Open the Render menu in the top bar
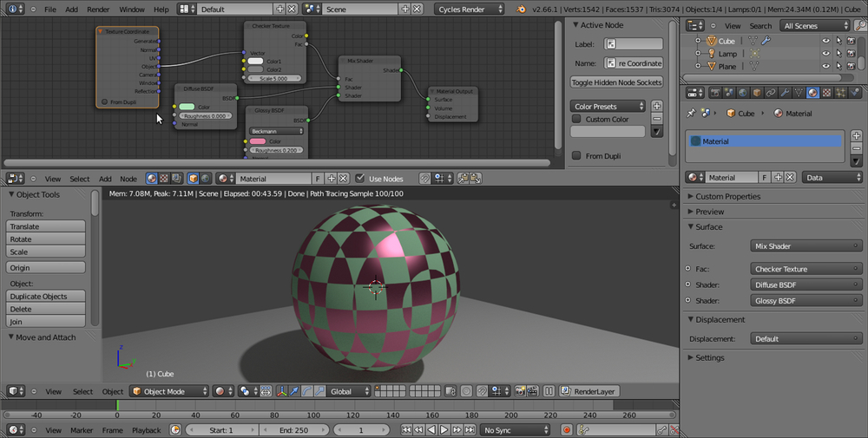This screenshot has width=868, height=438. coord(98,9)
